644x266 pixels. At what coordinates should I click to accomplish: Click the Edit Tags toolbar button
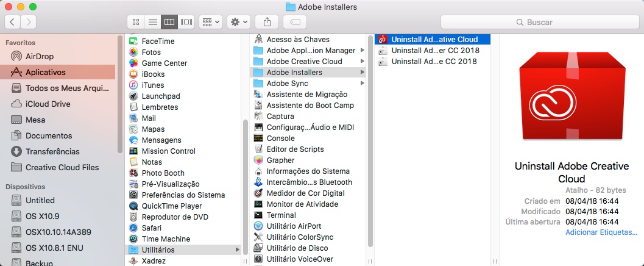click(295, 22)
